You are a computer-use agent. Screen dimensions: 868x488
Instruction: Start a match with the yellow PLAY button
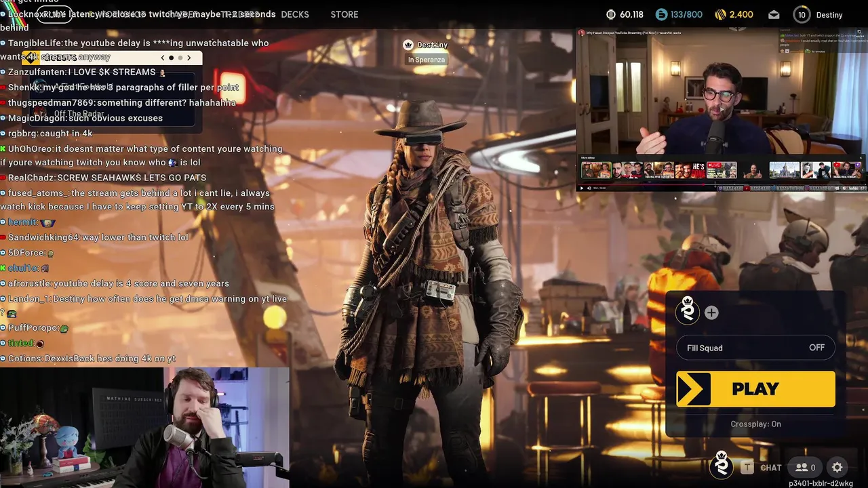coord(755,389)
